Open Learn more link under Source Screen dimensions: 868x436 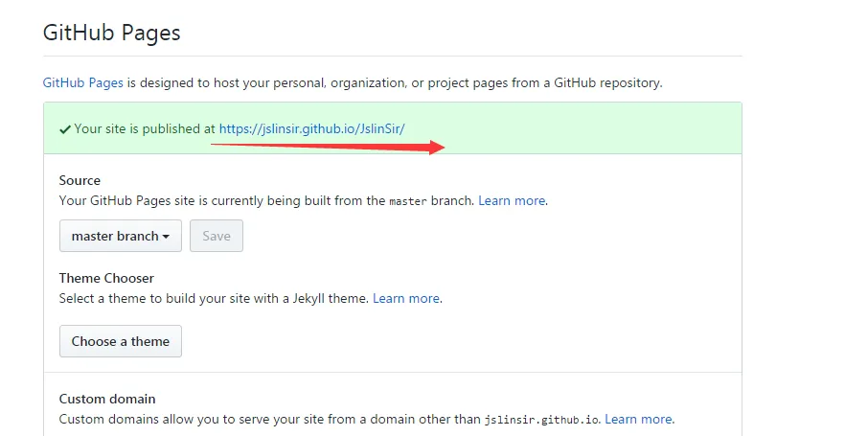[512, 200]
